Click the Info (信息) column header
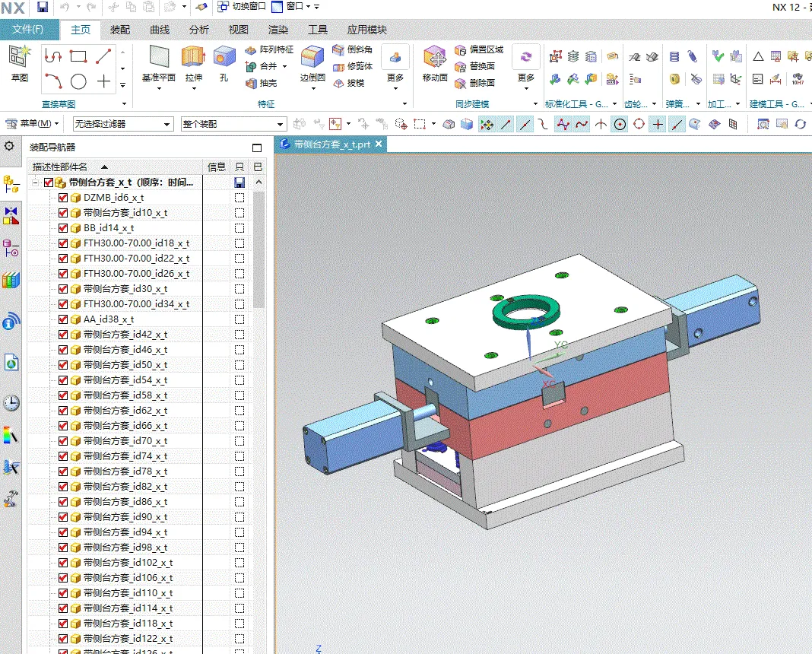Screen dimensions: 812x654 pos(217,167)
